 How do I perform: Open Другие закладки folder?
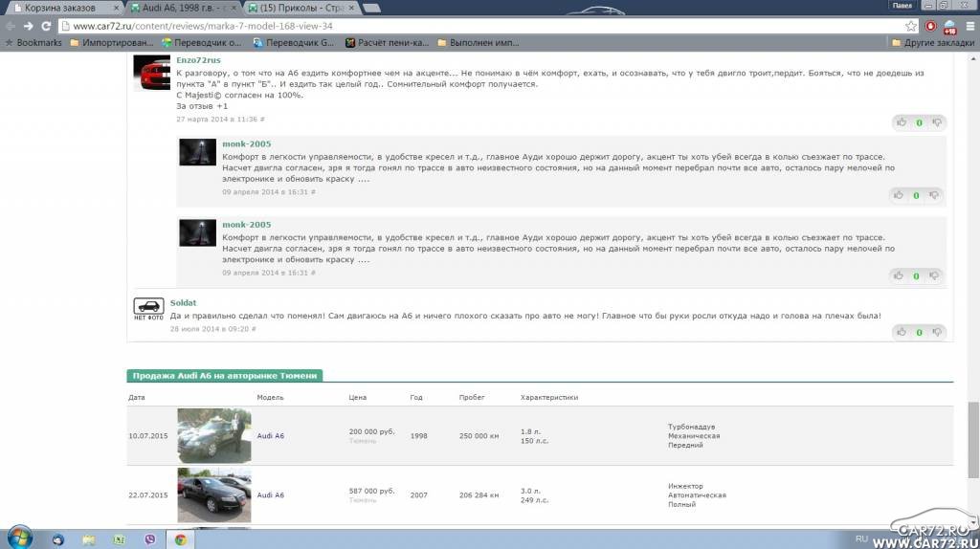point(933,42)
